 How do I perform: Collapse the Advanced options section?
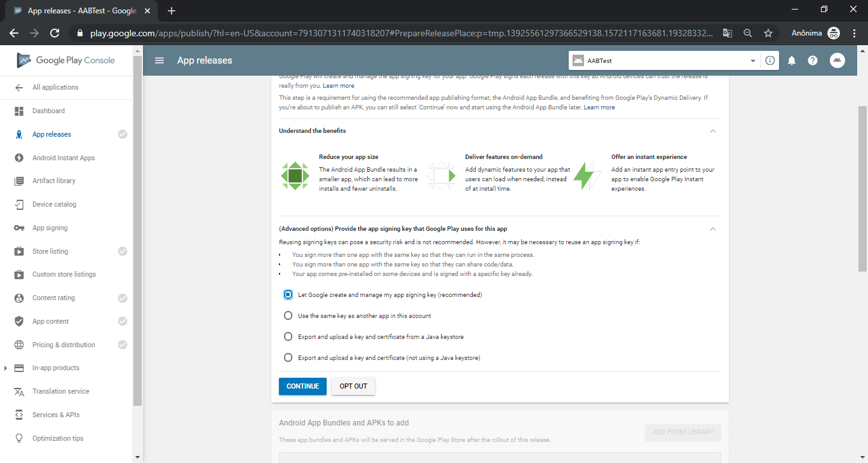713,229
